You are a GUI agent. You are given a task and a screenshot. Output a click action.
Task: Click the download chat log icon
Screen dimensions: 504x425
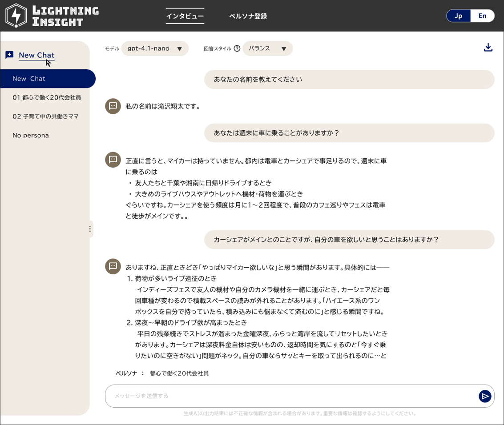[x=488, y=47]
